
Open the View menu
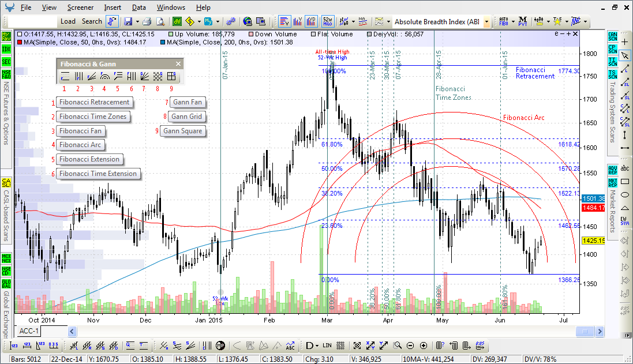point(49,7)
